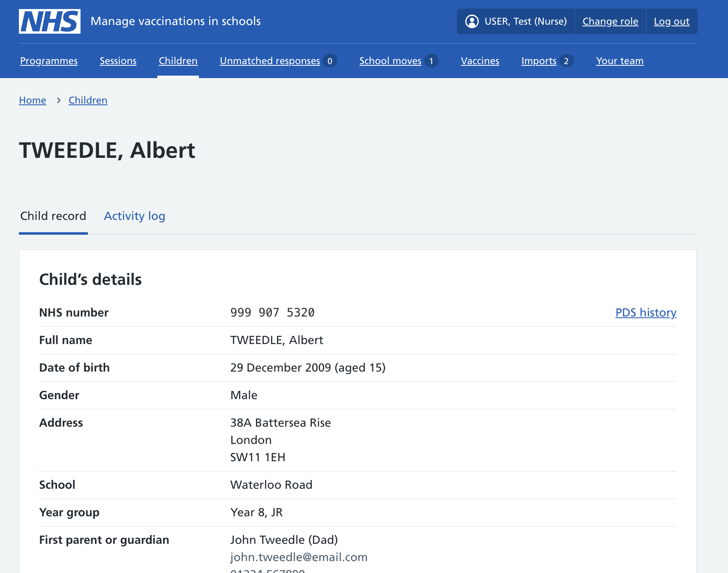Open Unmatched responses in navigation
728x573 pixels.
(x=270, y=61)
